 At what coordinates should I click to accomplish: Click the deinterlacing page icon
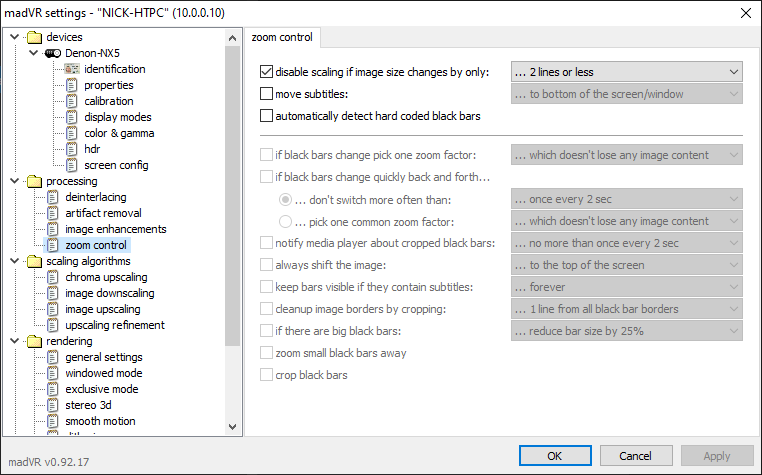[x=53, y=197]
